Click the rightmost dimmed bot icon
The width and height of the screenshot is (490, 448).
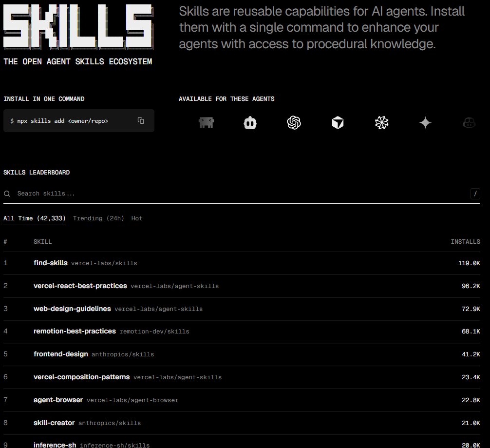[x=469, y=123]
